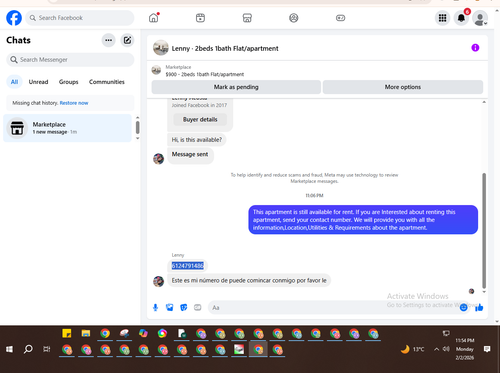Open the Groups icon in top navigation
This screenshot has width=500, height=373.
pyautogui.click(x=294, y=18)
